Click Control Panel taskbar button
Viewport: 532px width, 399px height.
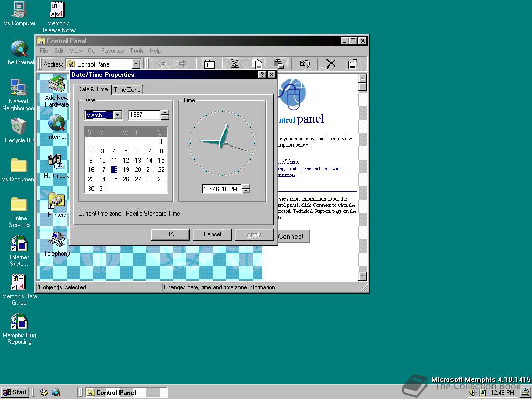(x=126, y=393)
